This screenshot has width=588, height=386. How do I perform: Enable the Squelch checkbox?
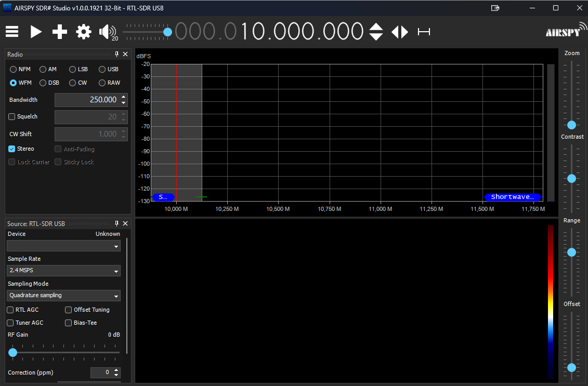point(12,117)
